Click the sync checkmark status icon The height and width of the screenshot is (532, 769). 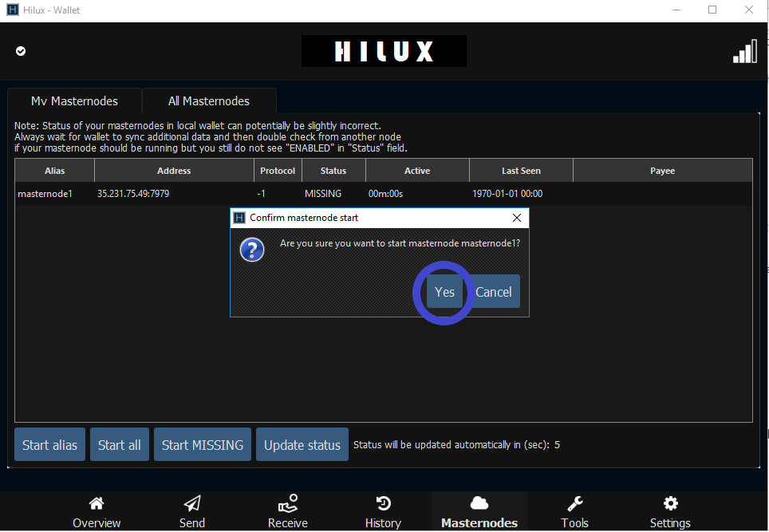(21, 51)
